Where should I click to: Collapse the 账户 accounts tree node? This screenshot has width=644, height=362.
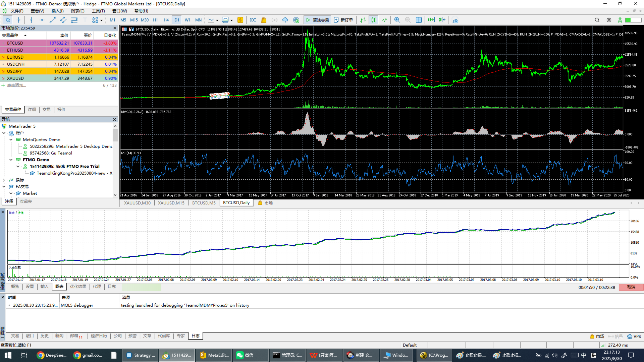[4, 133]
